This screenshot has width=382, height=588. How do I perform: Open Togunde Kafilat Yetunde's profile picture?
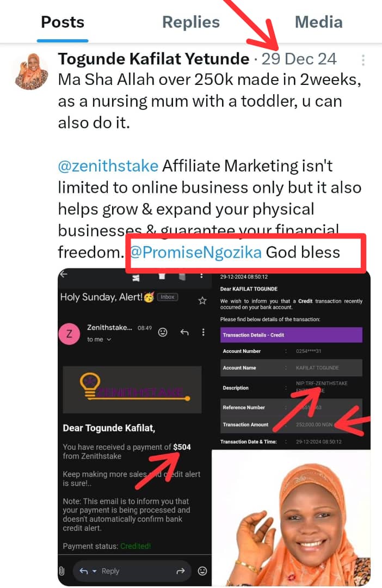click(30, 71)
